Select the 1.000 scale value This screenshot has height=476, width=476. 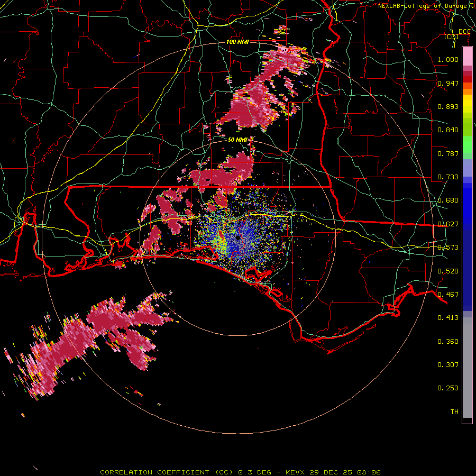click(x=448, y=59)
